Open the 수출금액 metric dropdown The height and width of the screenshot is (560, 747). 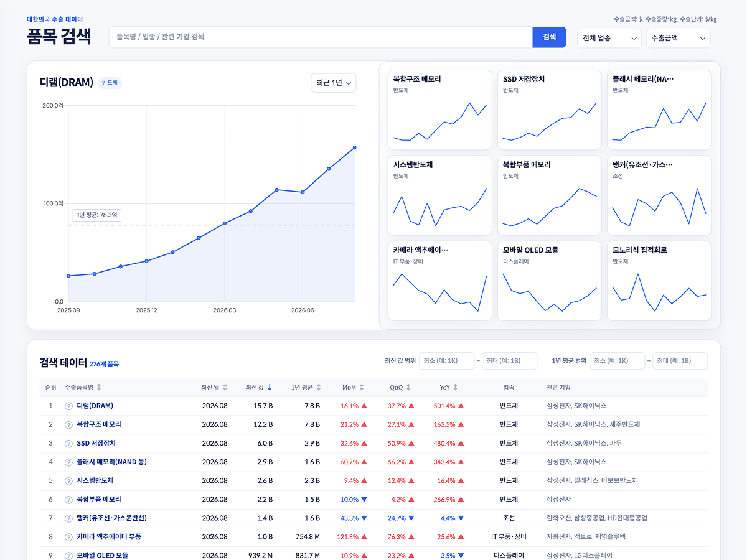click(678, 38)
